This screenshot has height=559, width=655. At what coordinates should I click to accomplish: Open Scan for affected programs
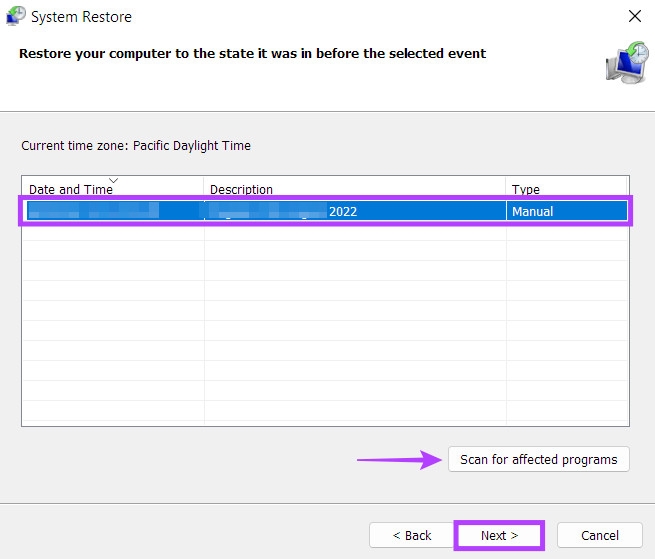538,459
